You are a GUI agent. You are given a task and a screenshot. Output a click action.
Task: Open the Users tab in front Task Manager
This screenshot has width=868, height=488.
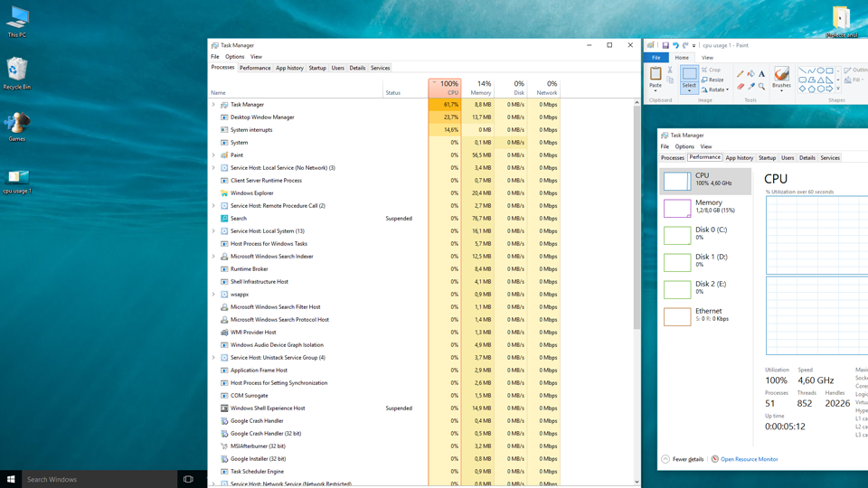pos(337,68)
